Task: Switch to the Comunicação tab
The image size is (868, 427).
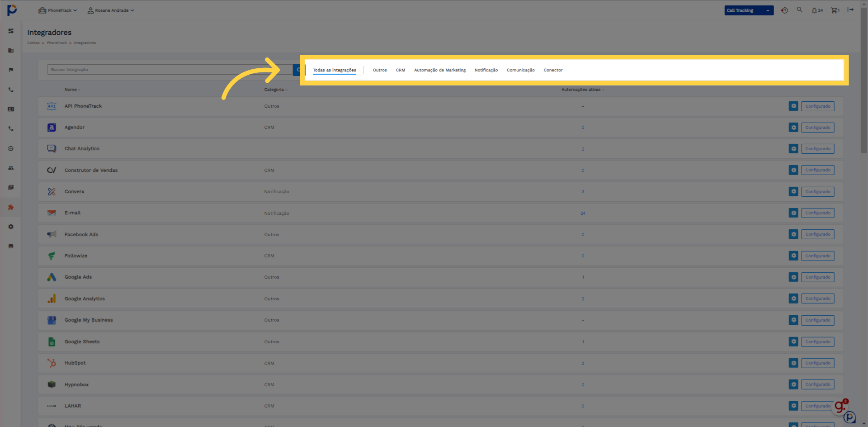Action: [521, 70]
